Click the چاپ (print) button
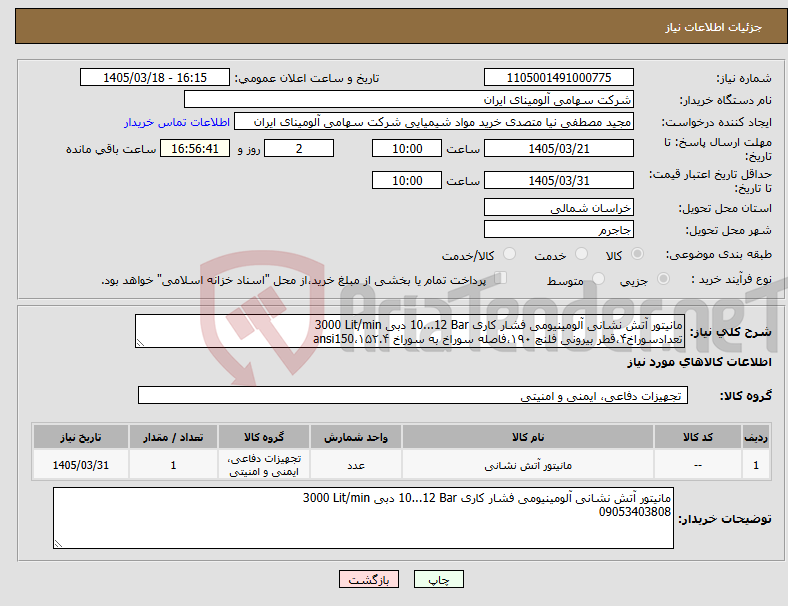The image size is (788, 606). pos(438,579)
